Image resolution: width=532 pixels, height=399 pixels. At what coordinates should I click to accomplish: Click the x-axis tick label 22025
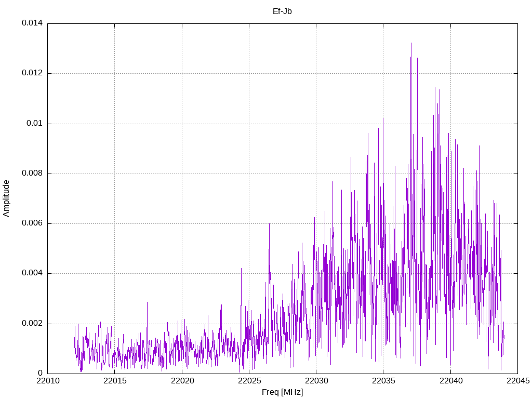(x=249, y=381)
